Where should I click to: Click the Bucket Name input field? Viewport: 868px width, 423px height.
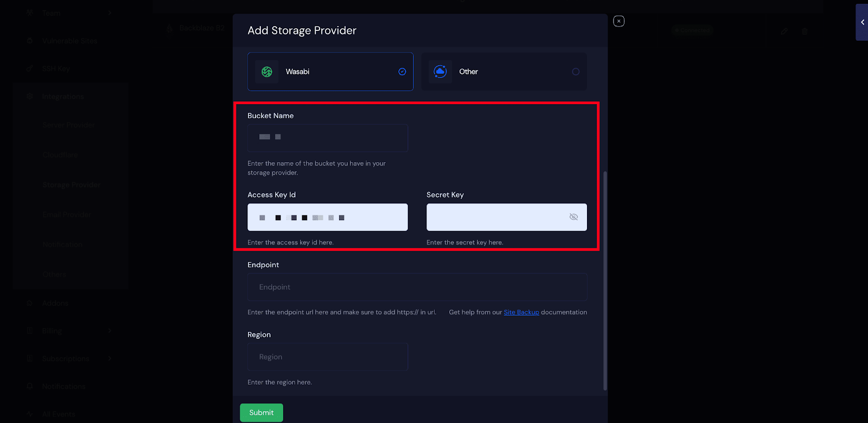click(x=328, y=138)
